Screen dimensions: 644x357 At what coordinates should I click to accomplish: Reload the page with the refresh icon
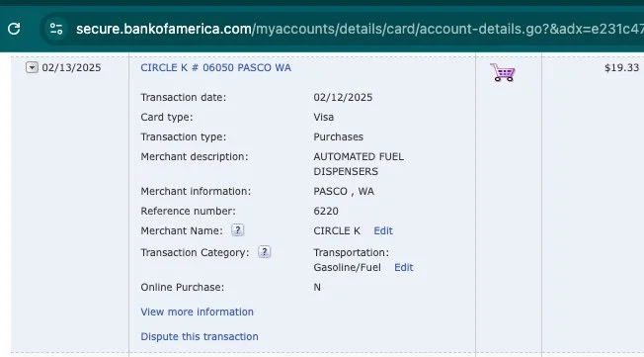coord(14,29)
